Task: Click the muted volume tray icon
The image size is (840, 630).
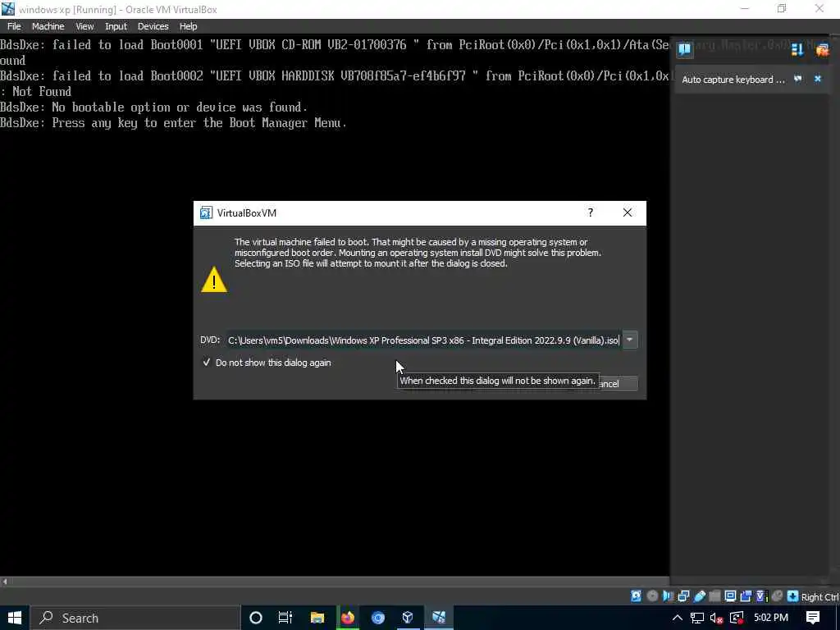Action: click(x=717, y=618)
